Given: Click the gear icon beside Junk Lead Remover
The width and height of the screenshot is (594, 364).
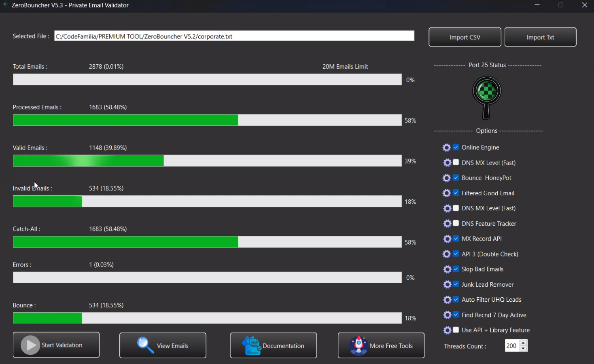Looking at the screenshot, I should [448, 285].
